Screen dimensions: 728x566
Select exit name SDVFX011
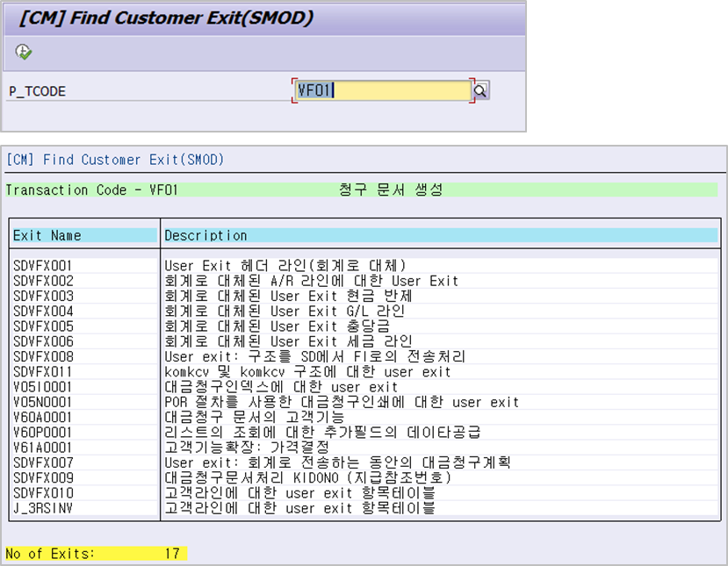43,372
